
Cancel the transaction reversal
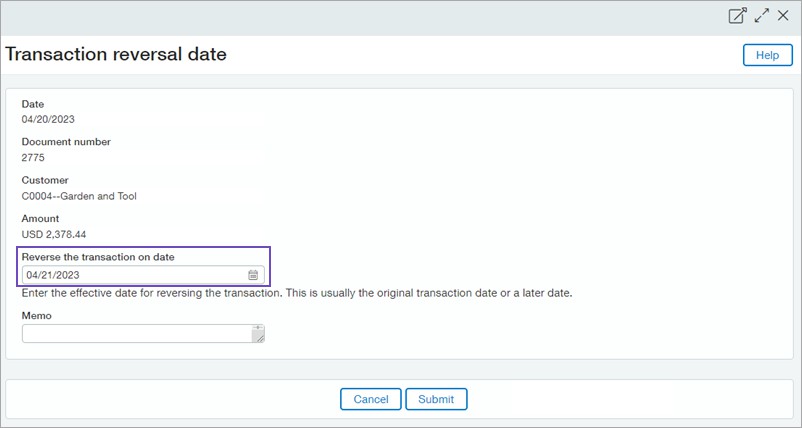[x=370, y=399]
